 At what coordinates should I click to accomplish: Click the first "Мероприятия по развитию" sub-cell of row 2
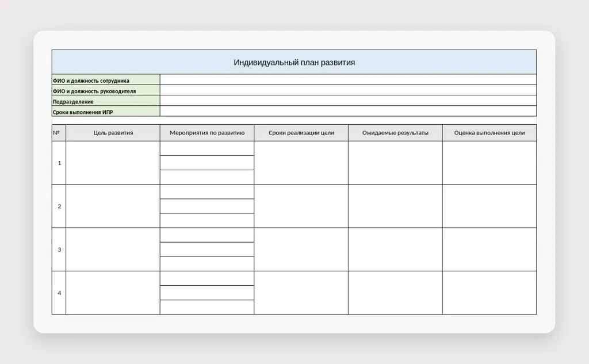pos(207,191)
